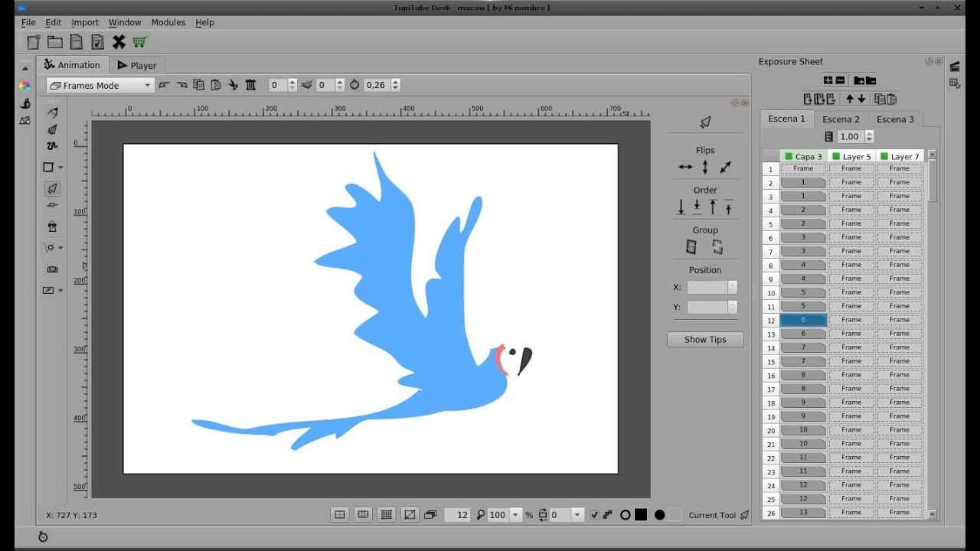Click the Redo arrow in the toolbar
The image size is (980, 551).
[x=181, y=85]
